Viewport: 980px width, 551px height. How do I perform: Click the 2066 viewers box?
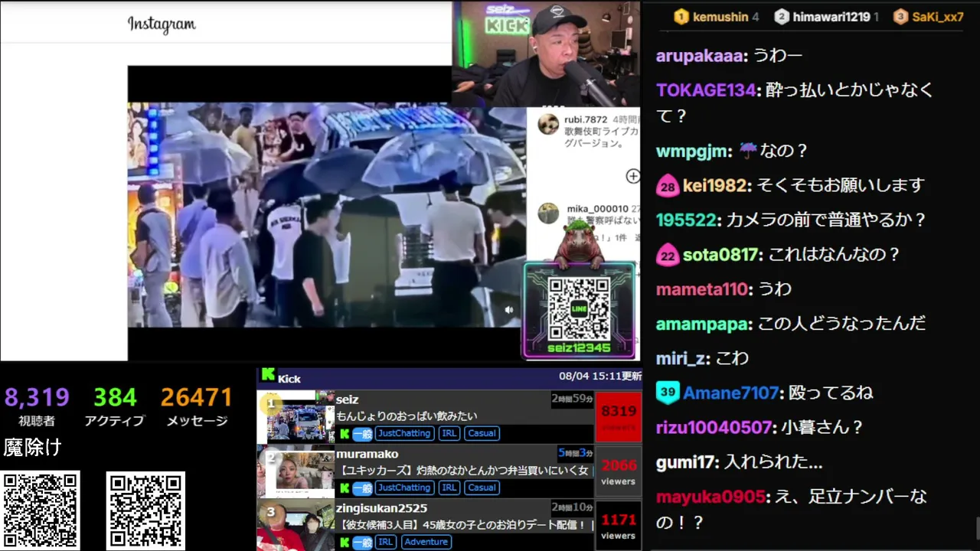[619, 471]
